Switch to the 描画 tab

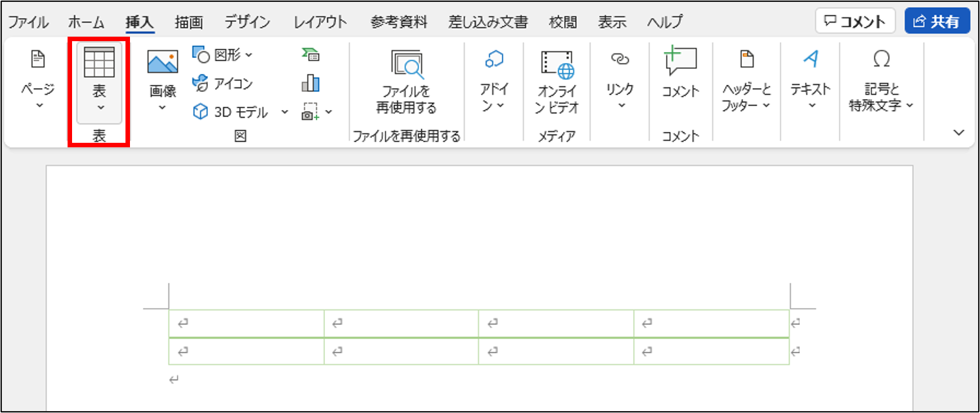coord(189,23)
